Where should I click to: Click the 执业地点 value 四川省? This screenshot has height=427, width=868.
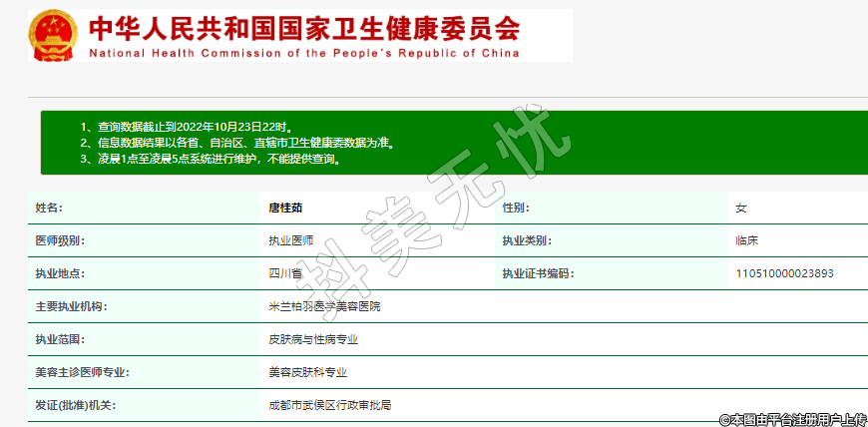pos(285,273)
